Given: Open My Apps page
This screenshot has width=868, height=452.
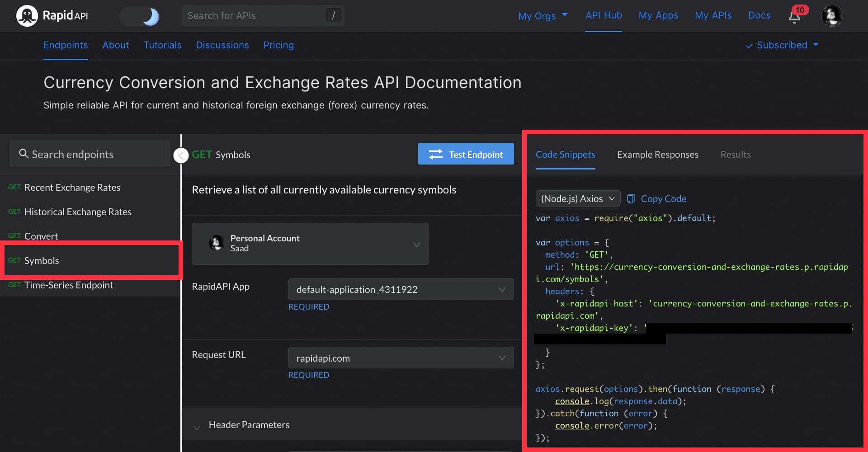Looking at the screenshot, I should [658, 15].
